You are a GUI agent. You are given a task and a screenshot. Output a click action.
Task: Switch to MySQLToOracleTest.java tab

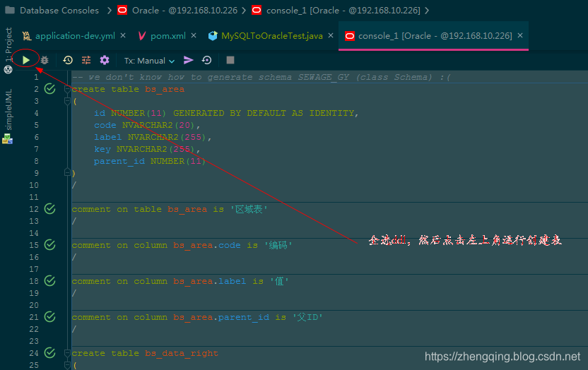pos(272,36)
